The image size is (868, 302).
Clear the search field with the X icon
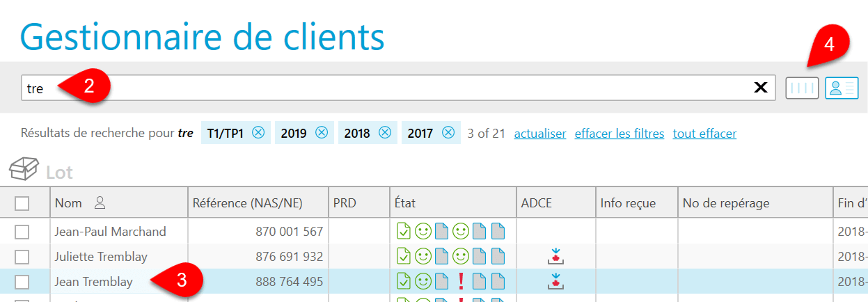[761, 88]
